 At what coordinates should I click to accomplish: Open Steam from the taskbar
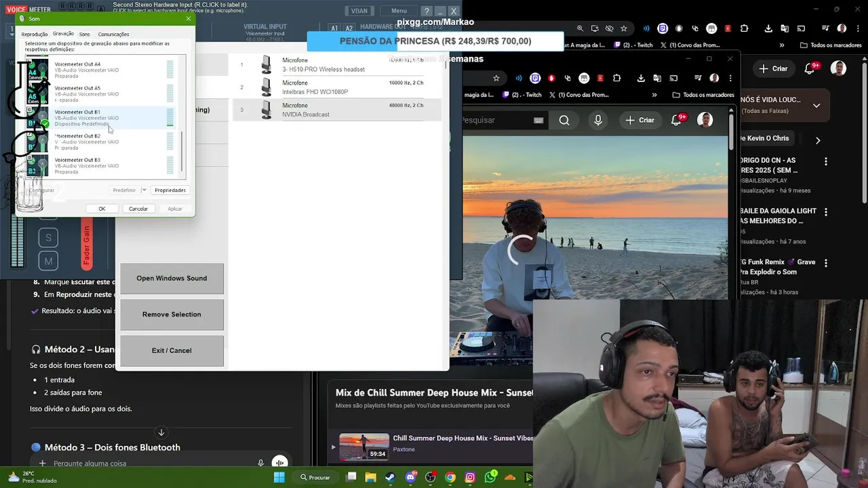(390, 477)
